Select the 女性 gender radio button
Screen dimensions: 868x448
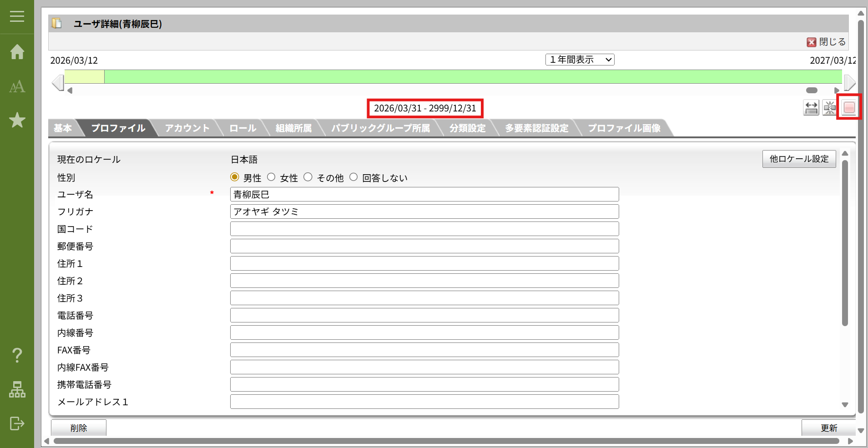point(271,177)
